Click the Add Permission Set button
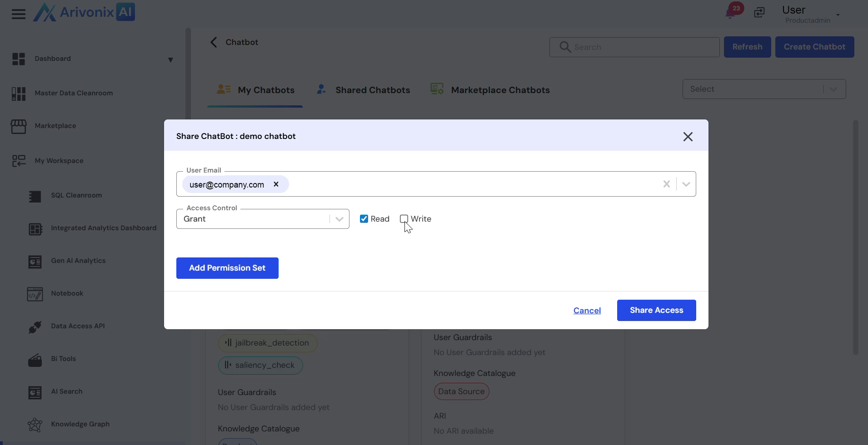Screen dimensions: 868x445 point(227,268)
